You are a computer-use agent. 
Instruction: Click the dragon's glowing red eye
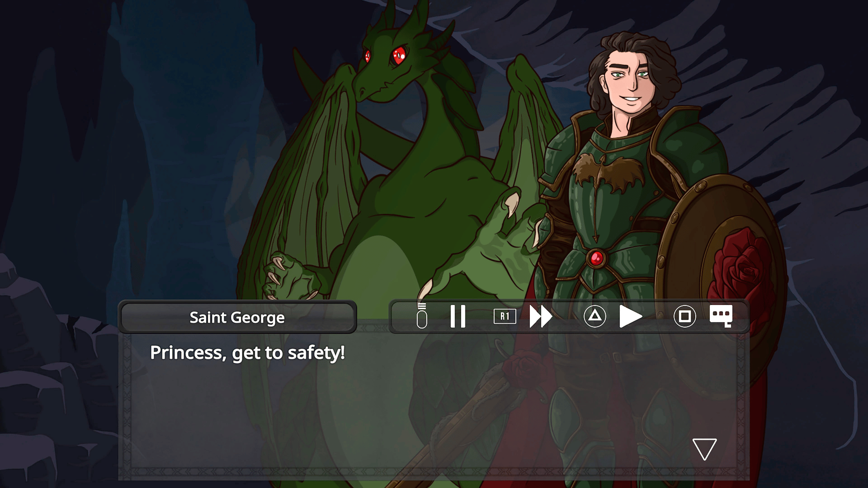[400, 56]
